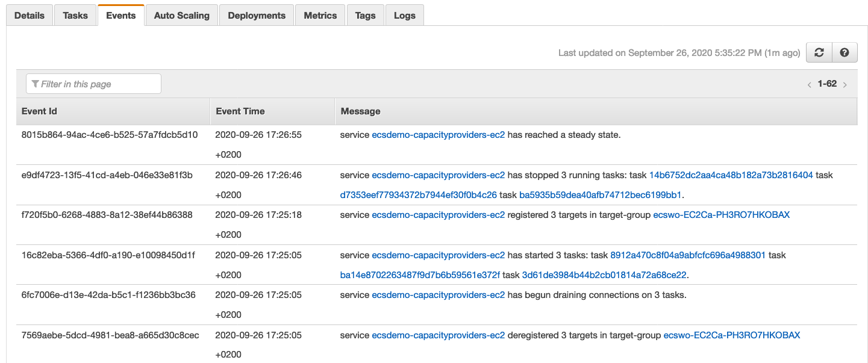Switch to the Metrics tab
This screenshot has width=868, height=363.
pos(320,16)
